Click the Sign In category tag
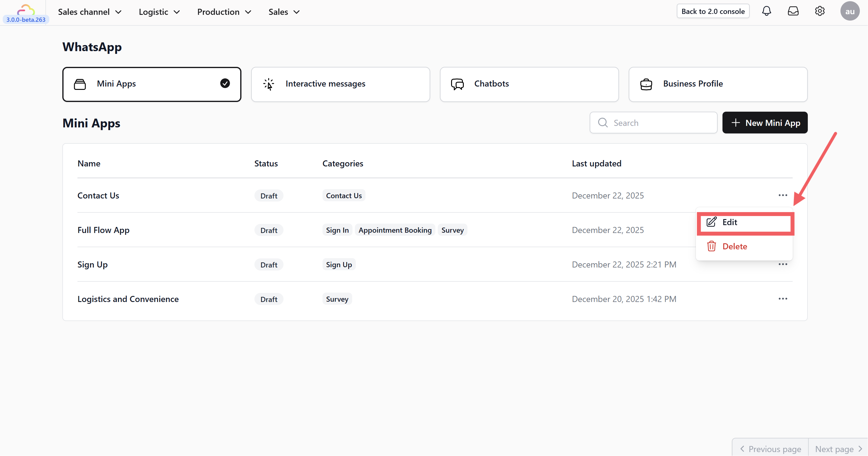Viewport: 868px width, 456px height. coord(337,230)
